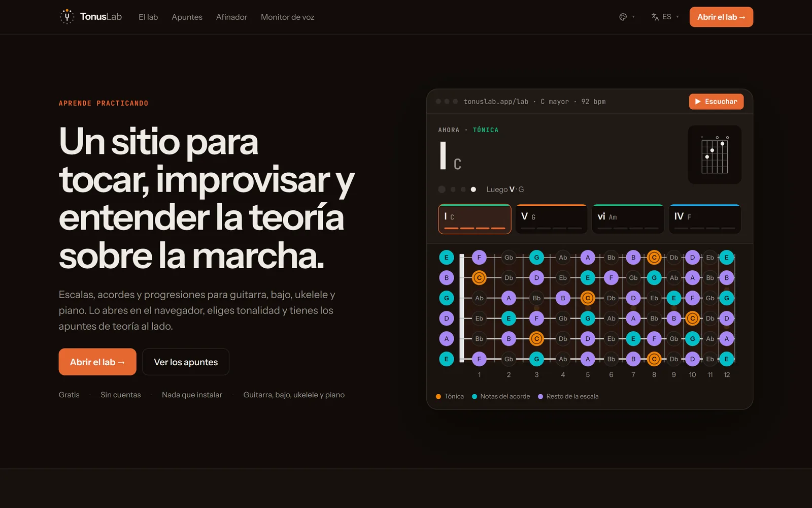Open the color theme palette picker

coord(627,17)
